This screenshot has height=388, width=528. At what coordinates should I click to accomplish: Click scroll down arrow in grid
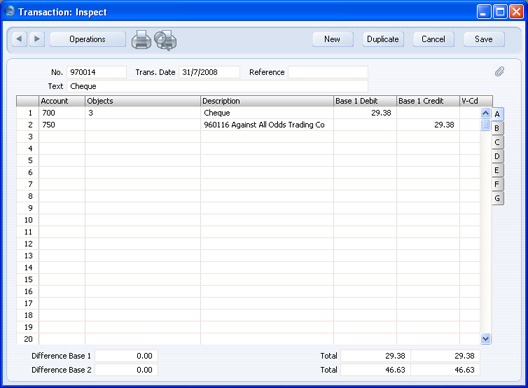(x=485, y=338)
